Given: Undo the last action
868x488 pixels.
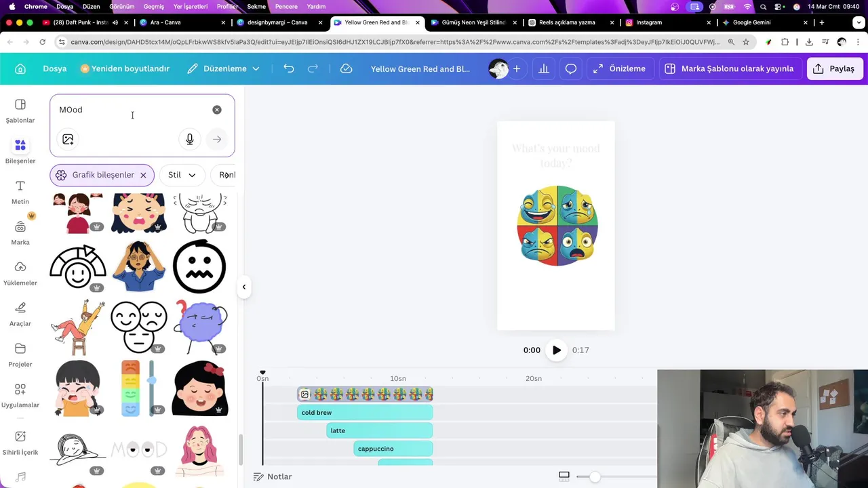Looking at the screenshot, I should pyautogui.click(x=289, y=68).
